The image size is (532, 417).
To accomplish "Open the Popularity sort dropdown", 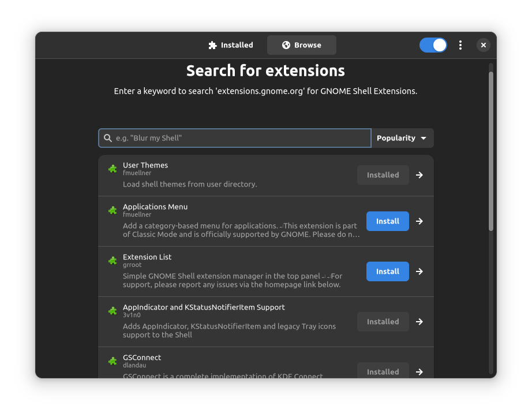I will (402, 137).
